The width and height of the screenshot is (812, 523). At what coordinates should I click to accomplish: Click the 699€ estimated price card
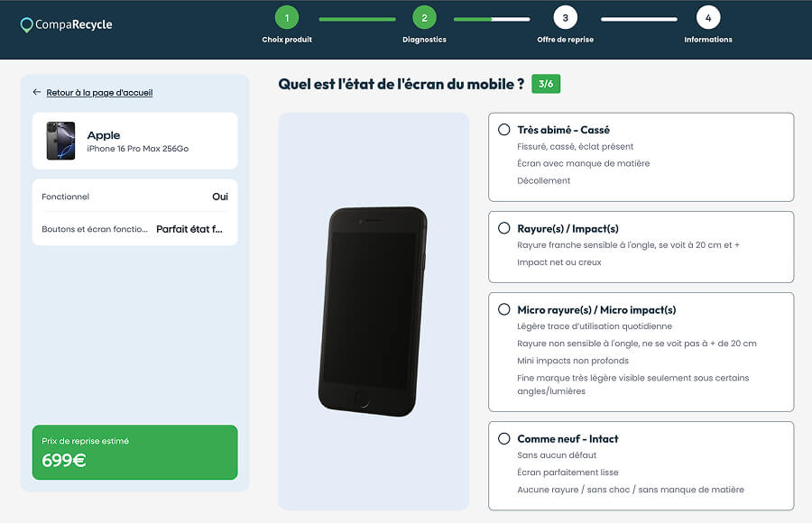134,453
